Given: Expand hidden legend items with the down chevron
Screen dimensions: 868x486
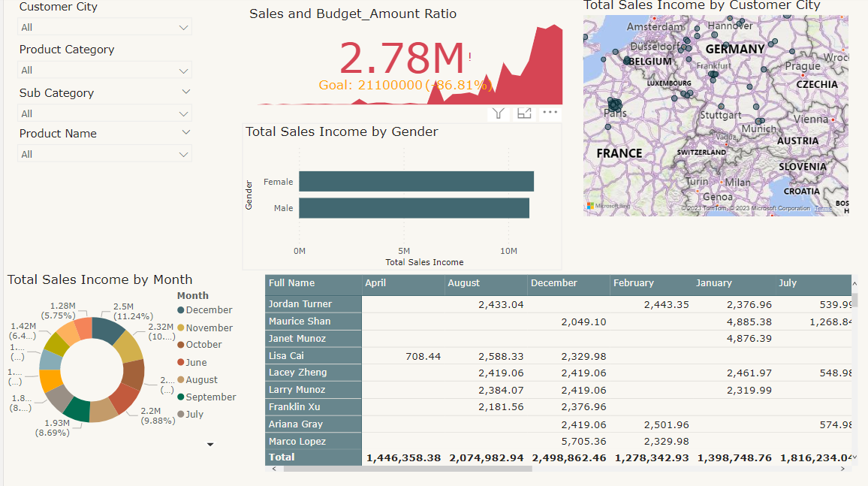Looking at the screenshot, I should pyautogui.click(x=211, y=443).
